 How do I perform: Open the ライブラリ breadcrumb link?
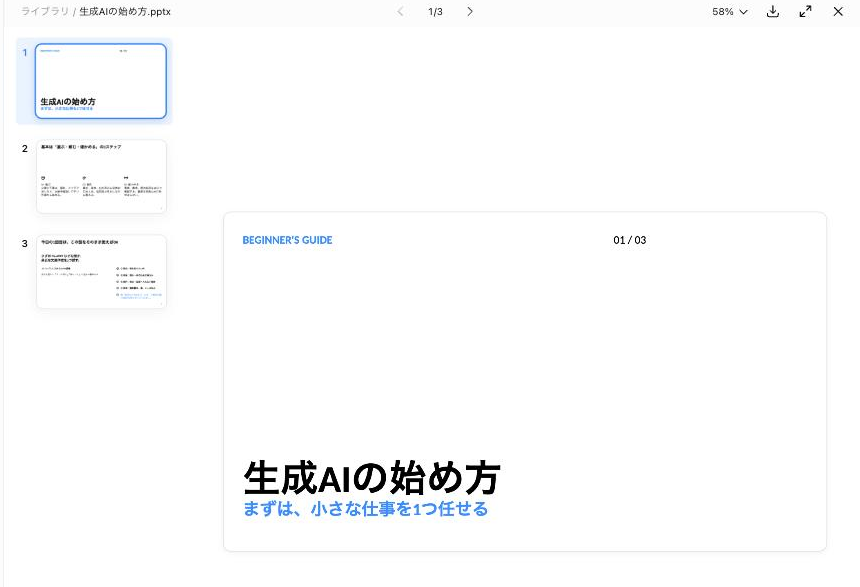coord(45,12)
